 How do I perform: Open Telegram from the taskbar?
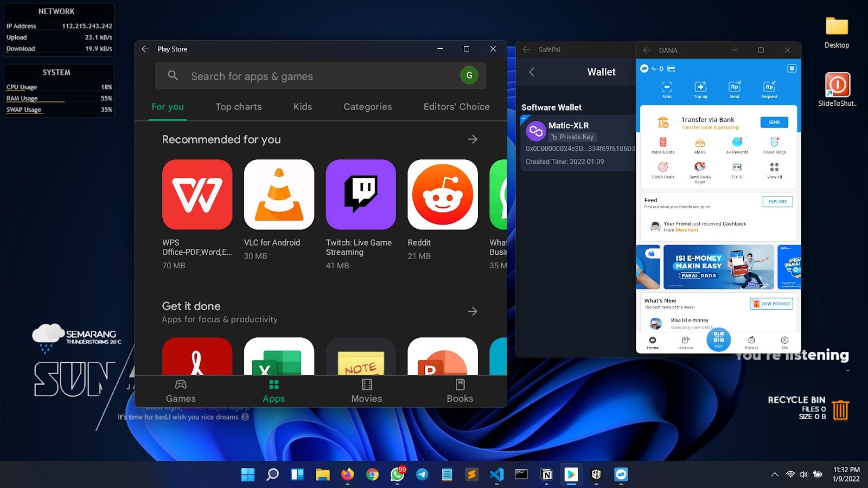[x=422, y=474]
